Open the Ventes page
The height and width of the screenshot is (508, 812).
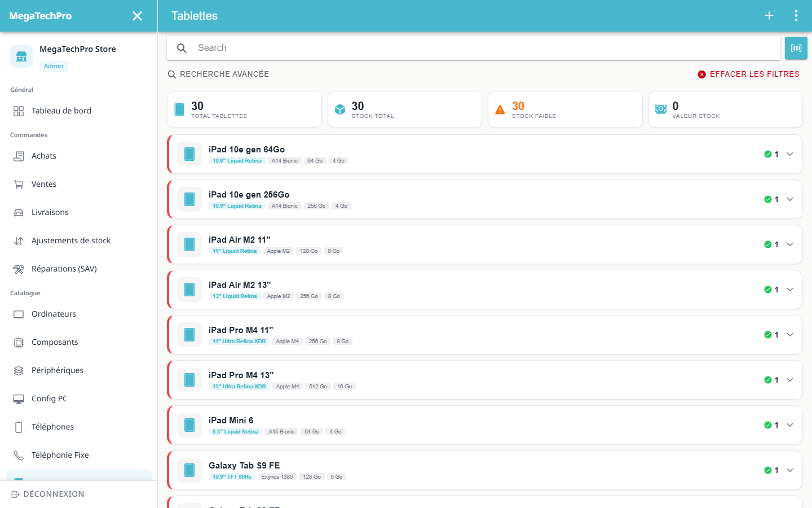[78, 184]
